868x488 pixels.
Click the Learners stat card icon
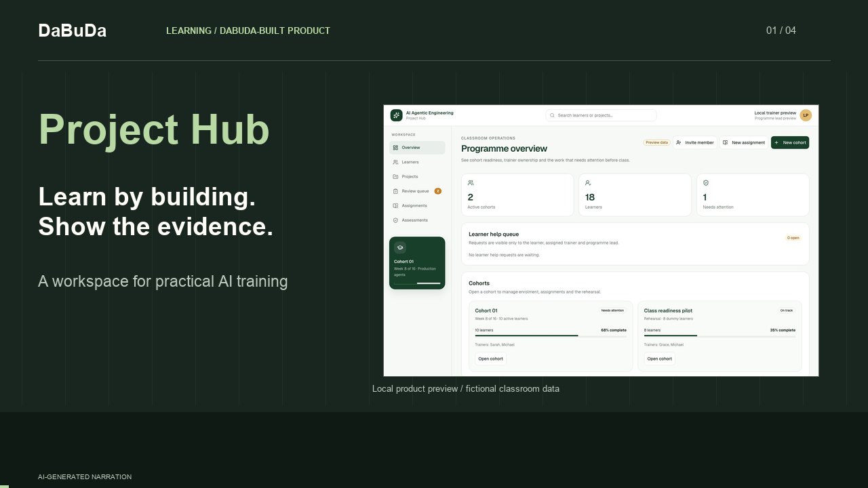point(588,183)
